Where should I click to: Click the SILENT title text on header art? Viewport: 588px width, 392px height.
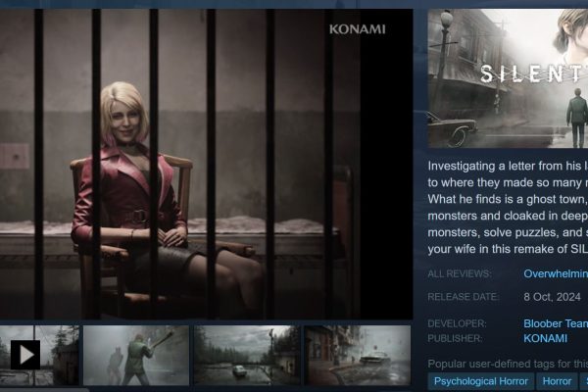coord(534,73)
